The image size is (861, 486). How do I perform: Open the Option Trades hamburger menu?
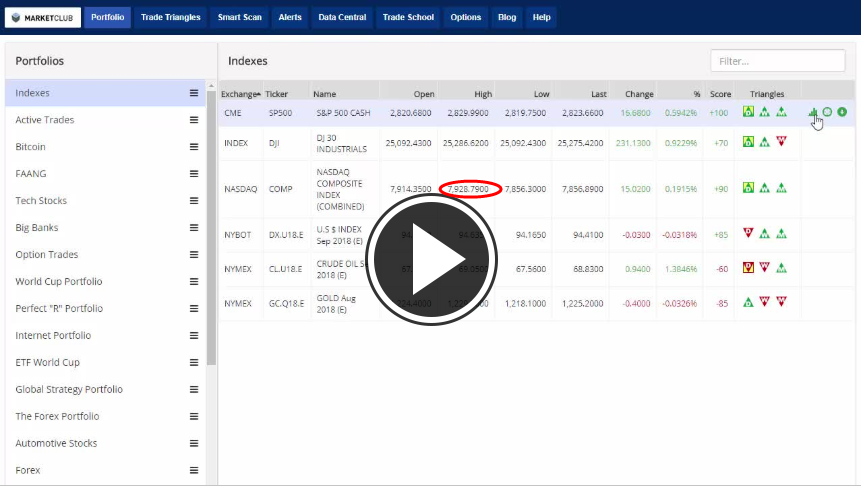pyautogui.click(x=194, y=254)
